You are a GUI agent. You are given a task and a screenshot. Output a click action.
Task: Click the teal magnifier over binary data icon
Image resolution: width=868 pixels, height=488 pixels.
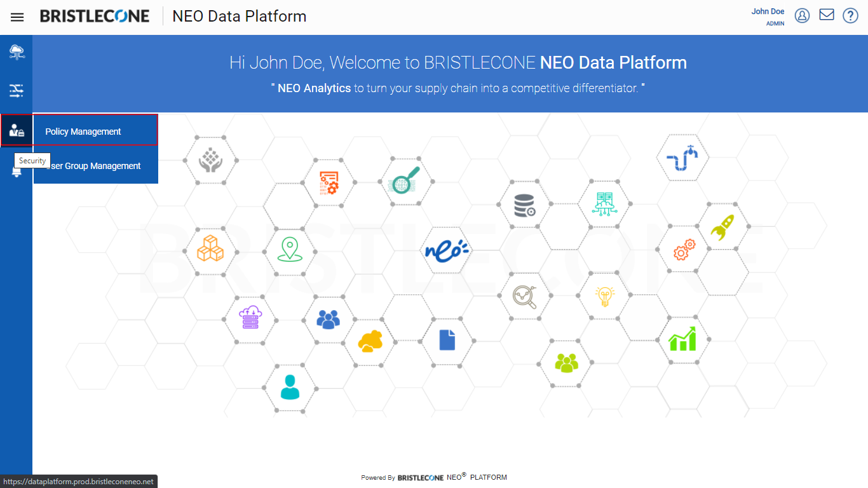click(405, 180)
